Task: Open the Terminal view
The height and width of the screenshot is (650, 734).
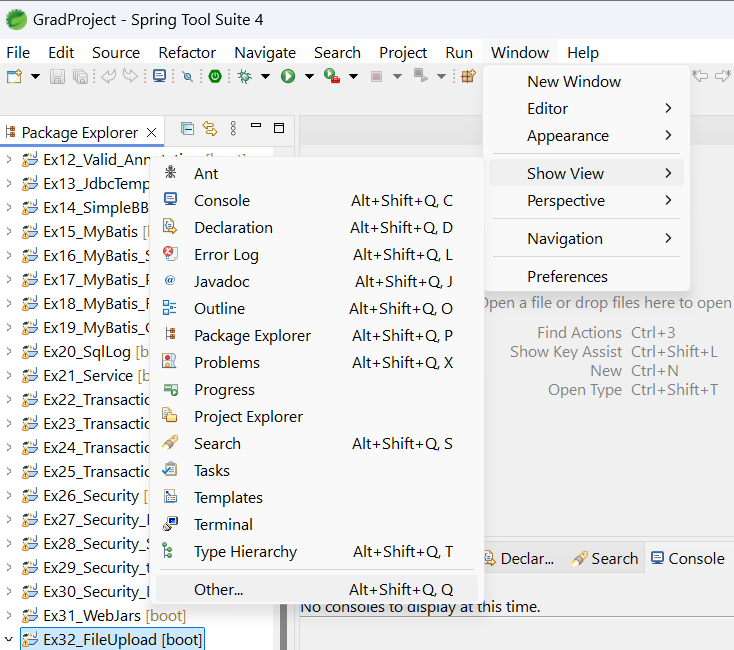Action: point(316,525)
